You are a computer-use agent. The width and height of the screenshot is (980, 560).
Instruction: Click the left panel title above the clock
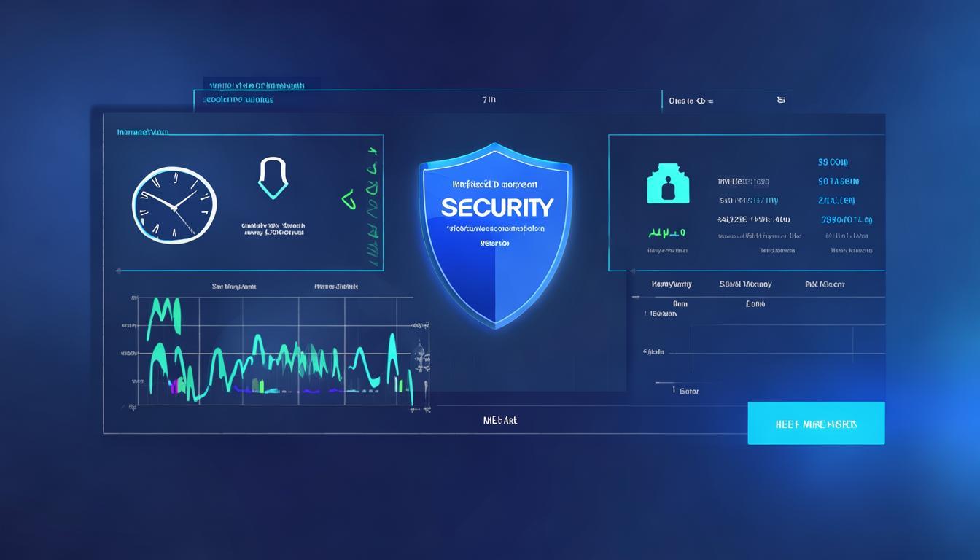pos(143,133)
